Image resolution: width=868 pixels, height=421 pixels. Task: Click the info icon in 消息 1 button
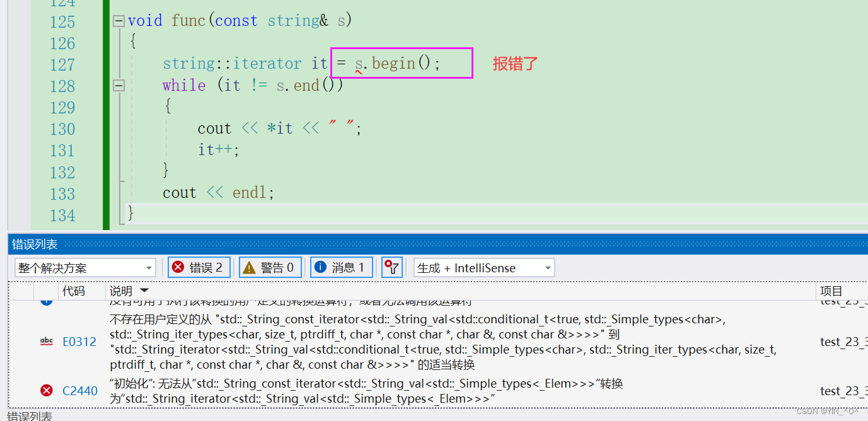[x=320, y=267]
